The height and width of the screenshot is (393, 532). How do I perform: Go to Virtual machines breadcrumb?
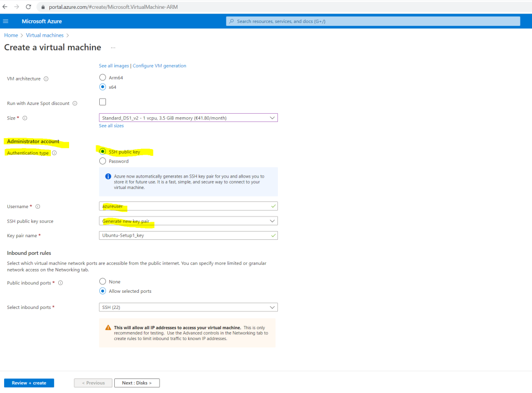point(45,35)
